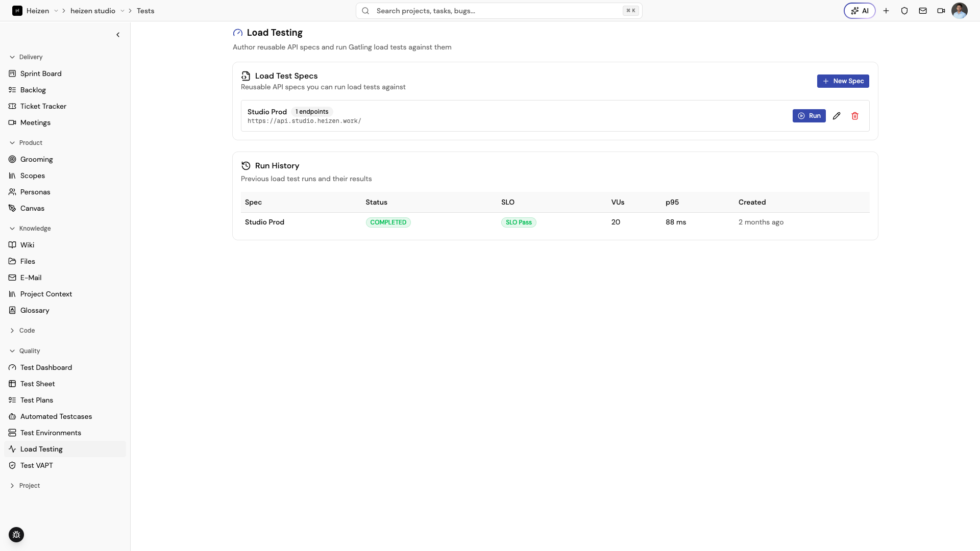Click the Personas icon

(x=12, y=192)
